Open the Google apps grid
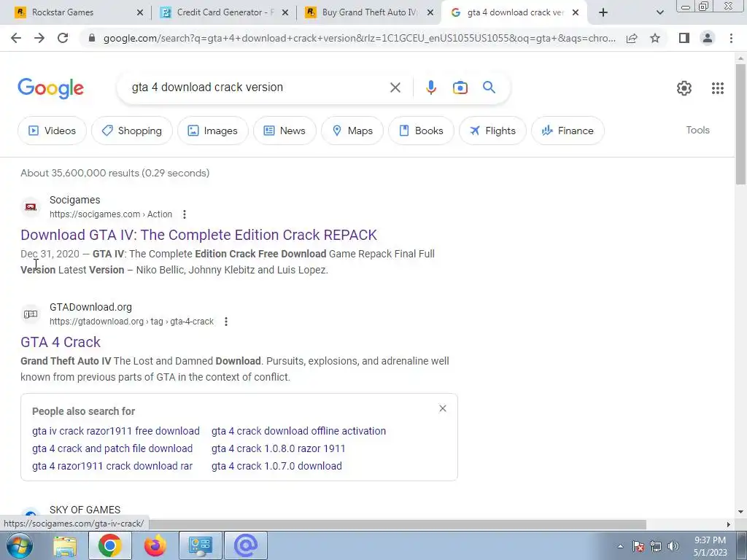This screenshot has width=747, height=560. pyautogui.click(x=718, y=88)
